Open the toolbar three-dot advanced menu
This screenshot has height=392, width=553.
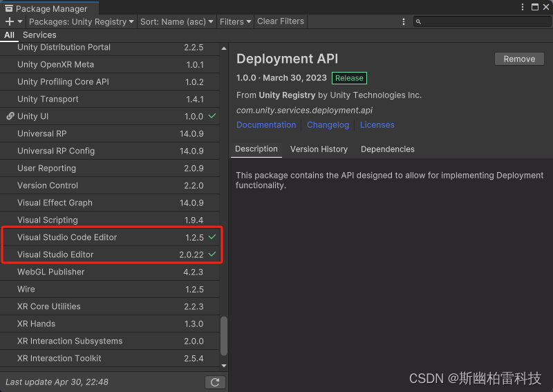404,22
